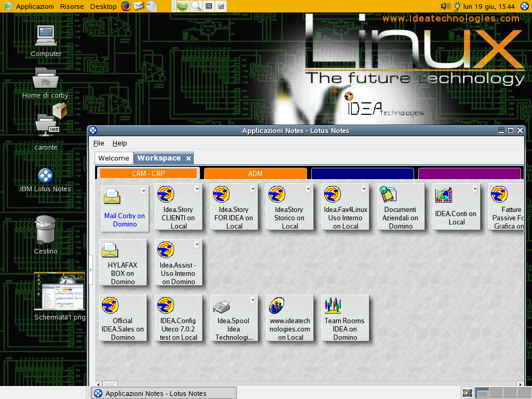Expand dropdown arrow on Idea.Assist tile
Image resolution: width=532 pixels, height=399 pixels.
pos(197,245)
